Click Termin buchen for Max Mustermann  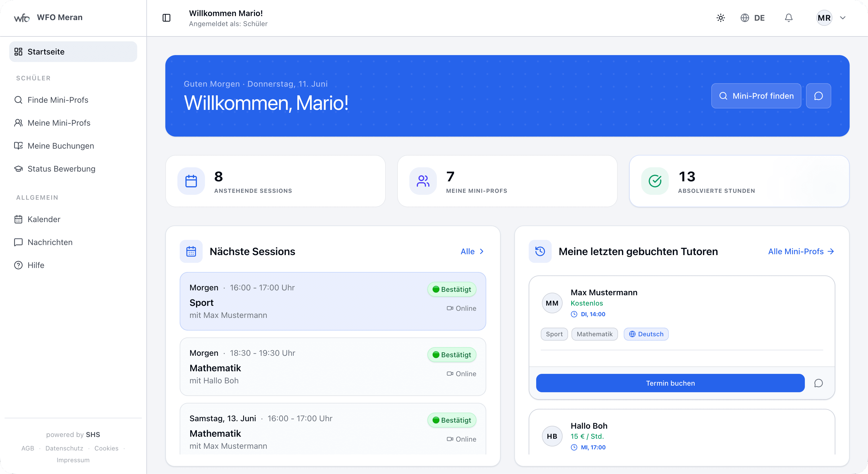[x=670, y=383]
